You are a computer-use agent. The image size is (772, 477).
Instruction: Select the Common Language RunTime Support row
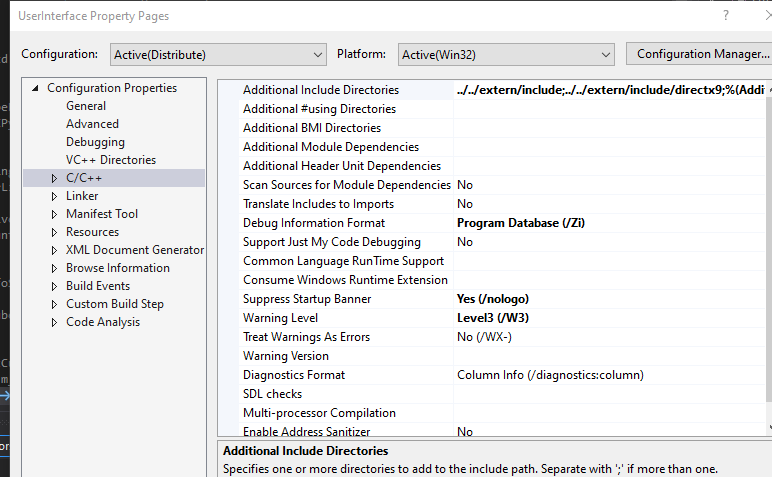point(502,261)
